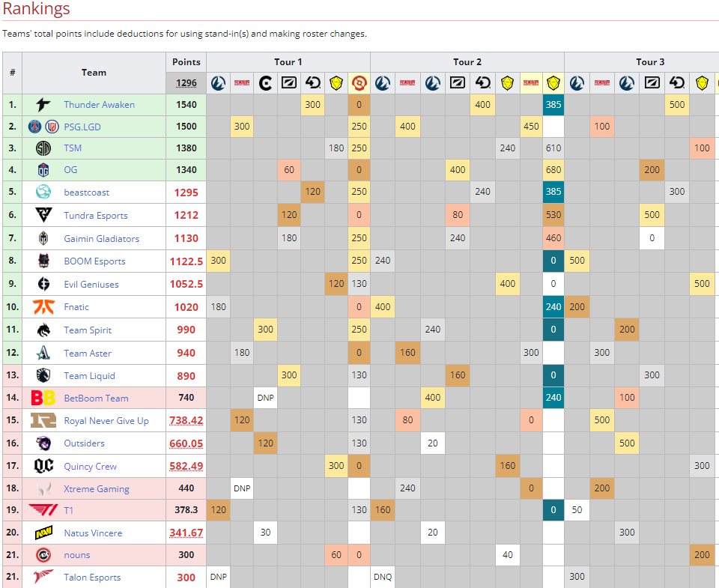The image size is (719, 588).
Task: Open the Team Liquid link
Action: click(89, 375)
